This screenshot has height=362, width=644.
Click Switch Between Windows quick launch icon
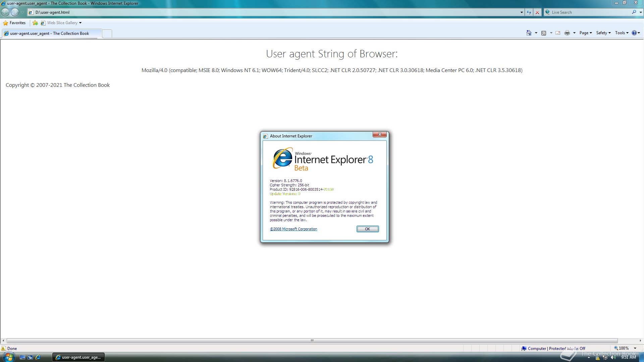click(30, 357)
